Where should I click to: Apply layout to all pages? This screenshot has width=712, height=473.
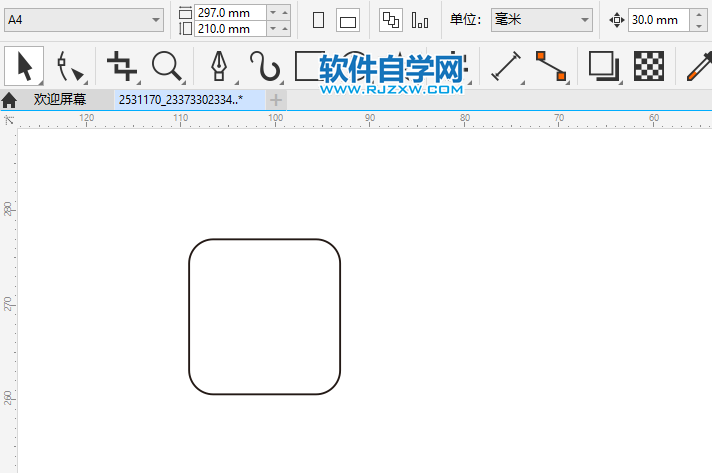(391, 20)
